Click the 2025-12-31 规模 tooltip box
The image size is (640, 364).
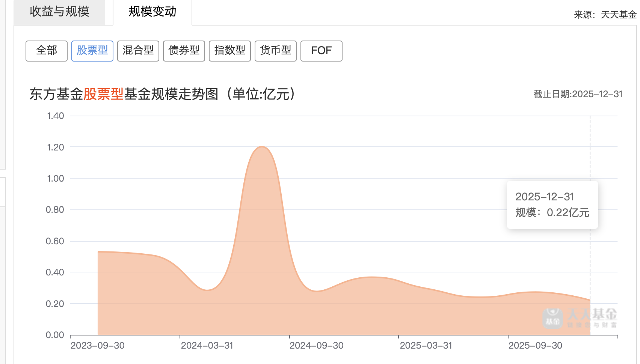(552, 205)
